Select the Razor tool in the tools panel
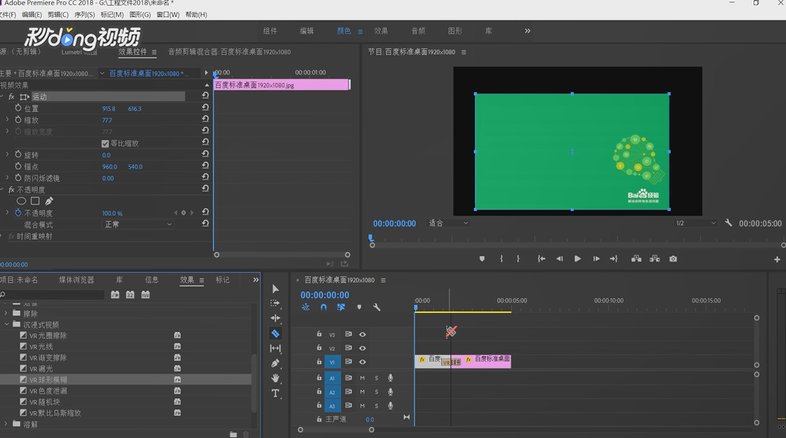This screenshot has height=438, width=786. (275, 333)
